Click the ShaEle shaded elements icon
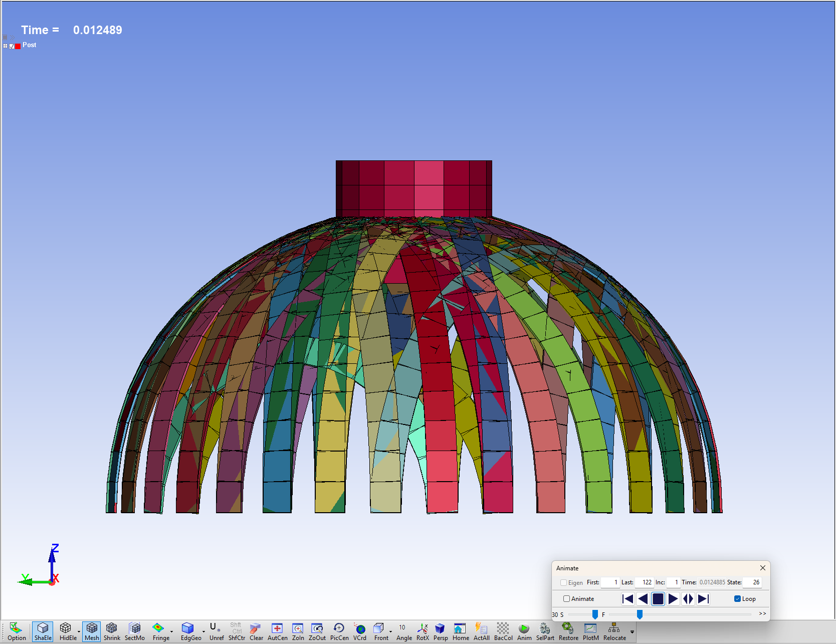 point(43,631)
